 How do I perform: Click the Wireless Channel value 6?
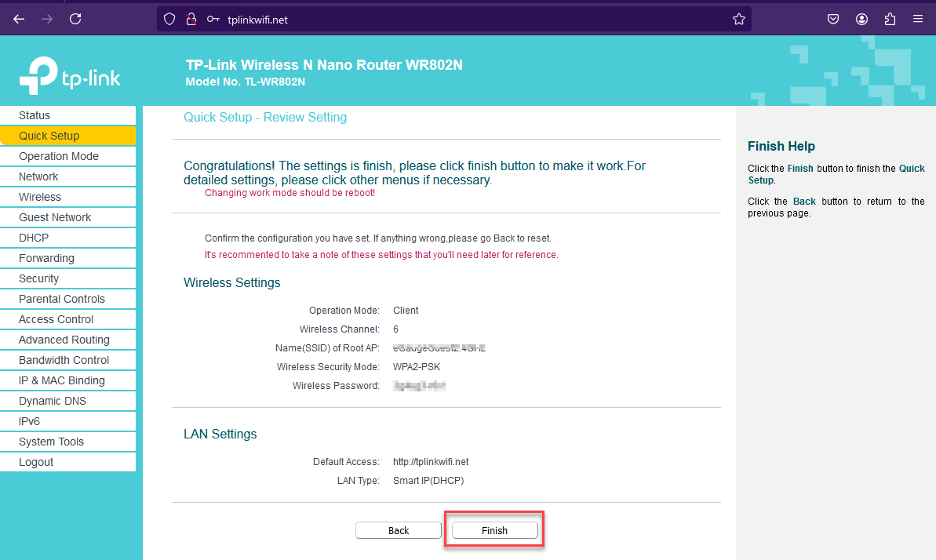tap(395, 329)
